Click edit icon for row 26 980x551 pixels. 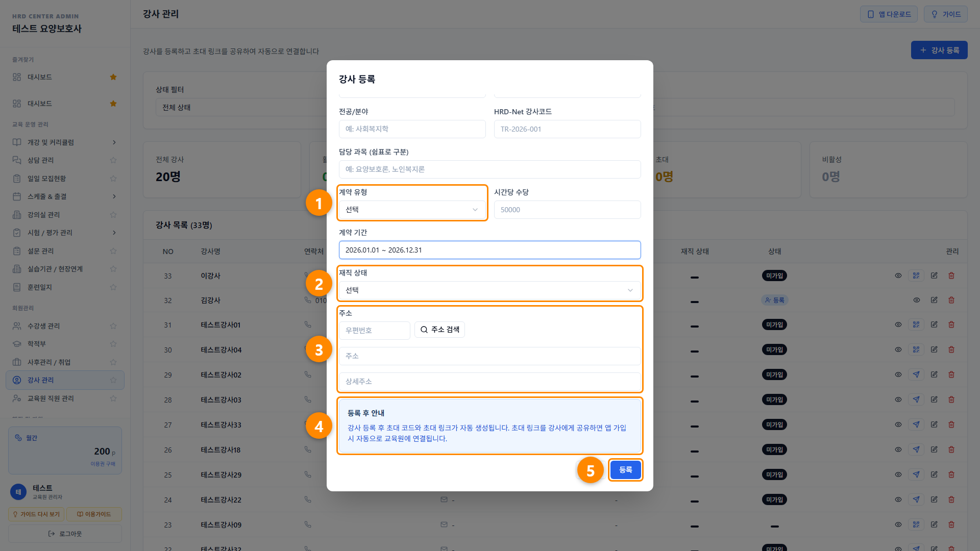click(934, 449)
